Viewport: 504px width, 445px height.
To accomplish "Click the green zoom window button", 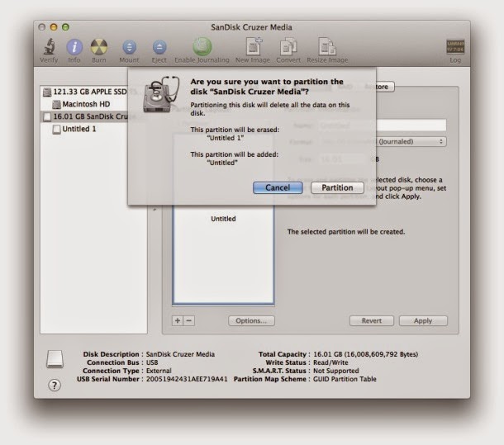I will click(65, 27).
